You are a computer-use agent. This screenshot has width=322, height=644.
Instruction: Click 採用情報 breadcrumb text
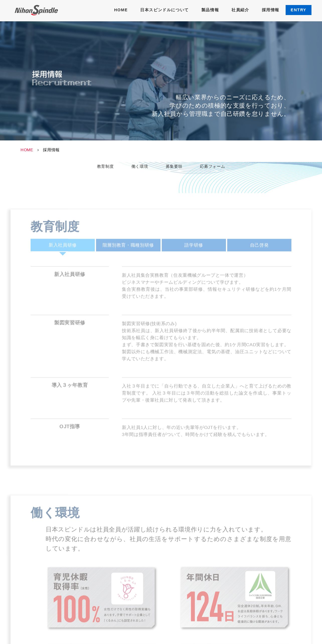pyautogui.click(x=51, y=150)
